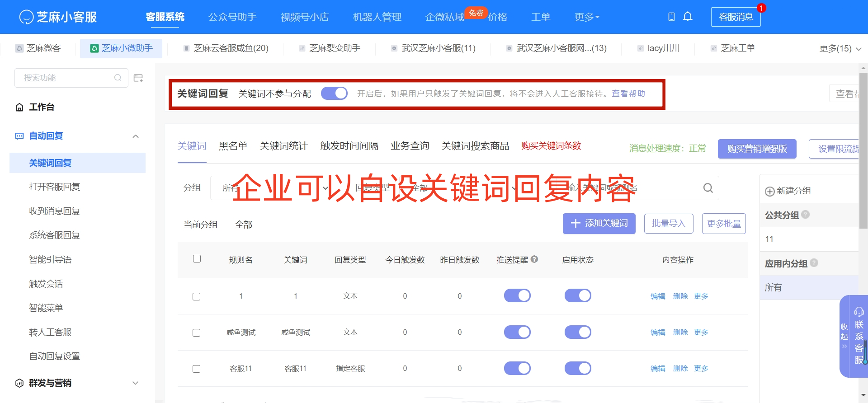Click the plus icon next to 新建分组

tap(769, 191)
